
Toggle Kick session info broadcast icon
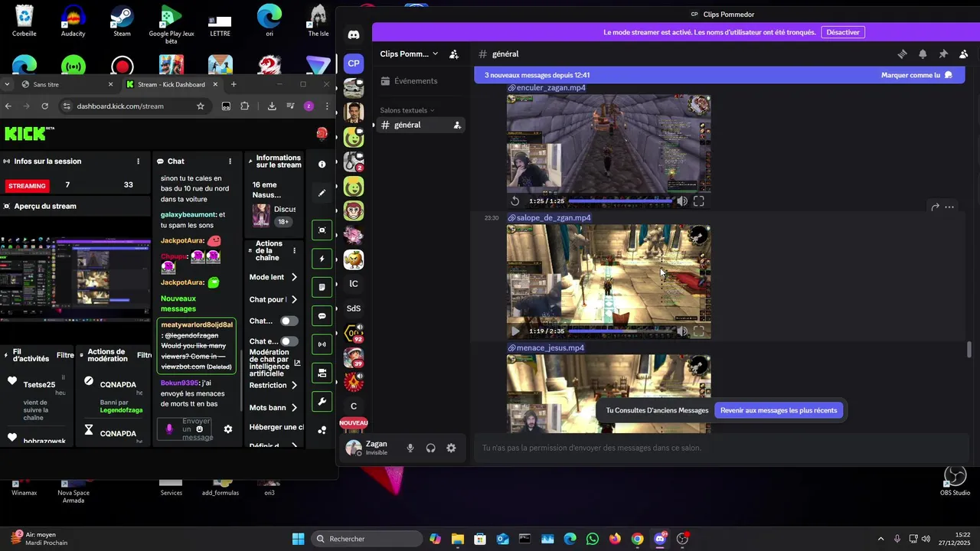[322, 344]
